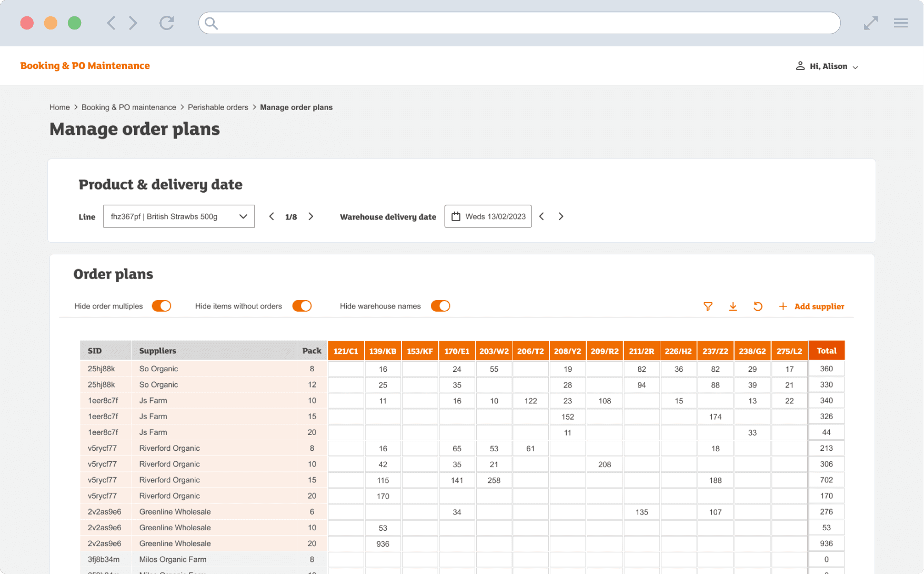Click the 936 cell for Greenline Wholesale pack 20
Screen dimensions: 924x574
(383, 544)
